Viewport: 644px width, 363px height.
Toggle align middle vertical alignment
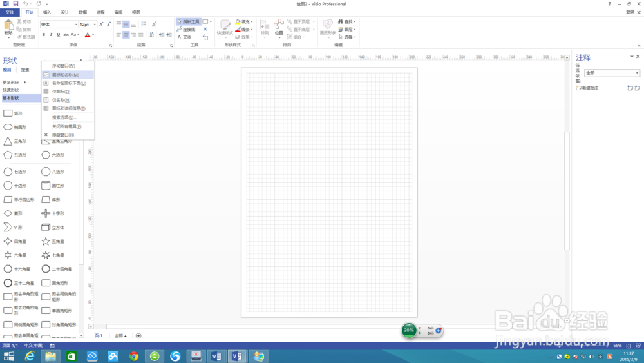pyautogui.click(x=126, y=25)
